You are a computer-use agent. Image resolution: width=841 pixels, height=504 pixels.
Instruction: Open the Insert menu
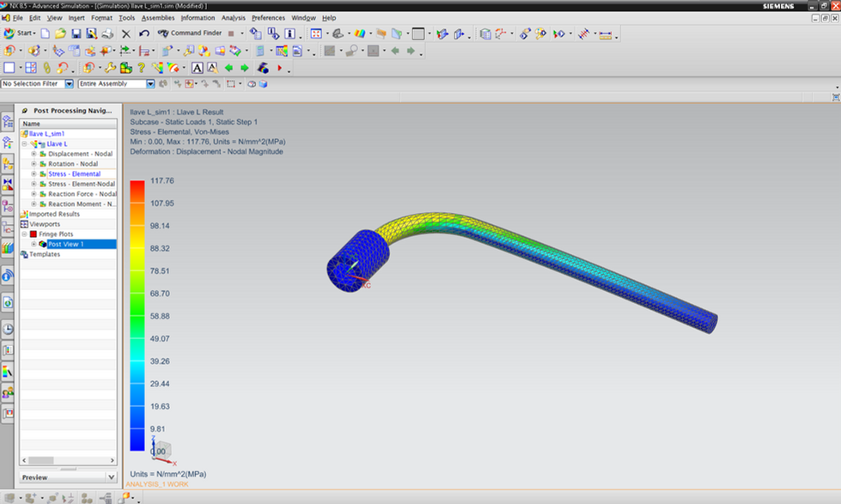[x=76, y=18]
